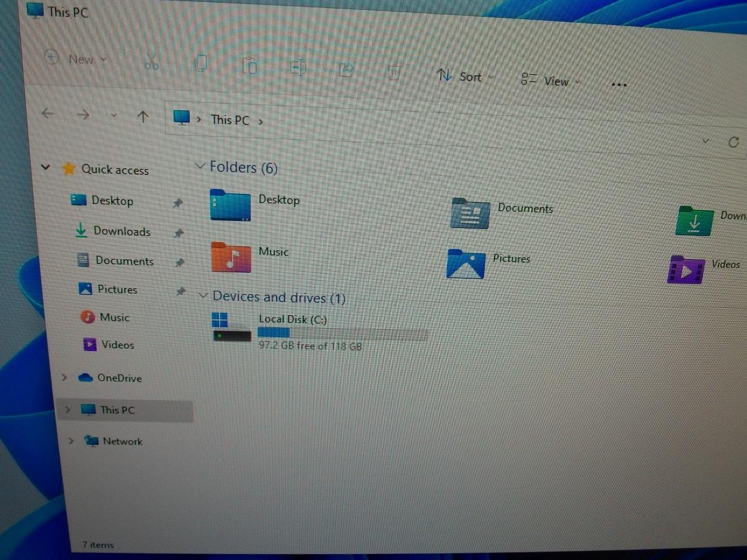Viewport: 747px width, 560px height.
Task: Expand the OneDrive tree node
Action: (x=64, y=377)
